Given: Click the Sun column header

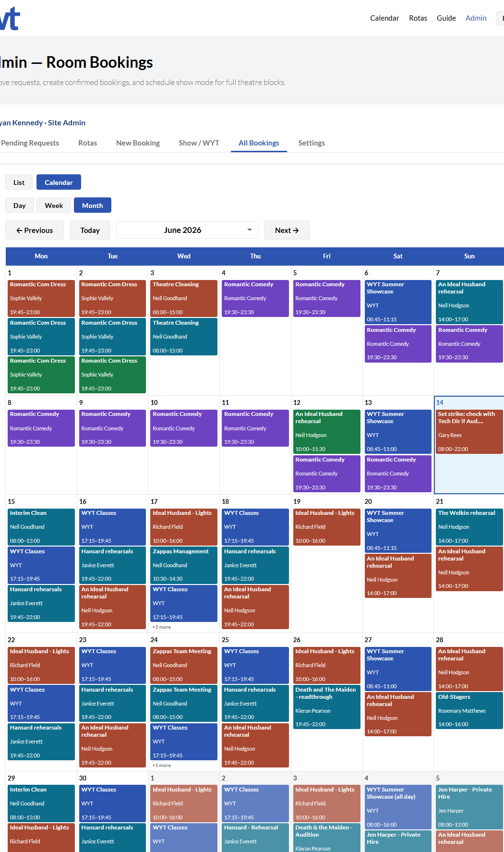Looking at the screenshot, I should [469, 256].
